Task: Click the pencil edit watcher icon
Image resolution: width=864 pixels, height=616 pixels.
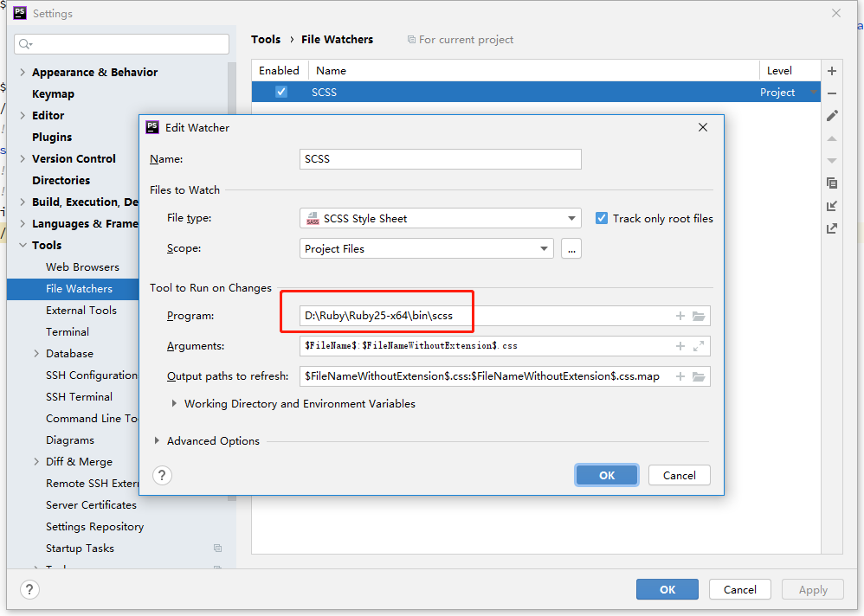Action: click(x=832, y=116)
